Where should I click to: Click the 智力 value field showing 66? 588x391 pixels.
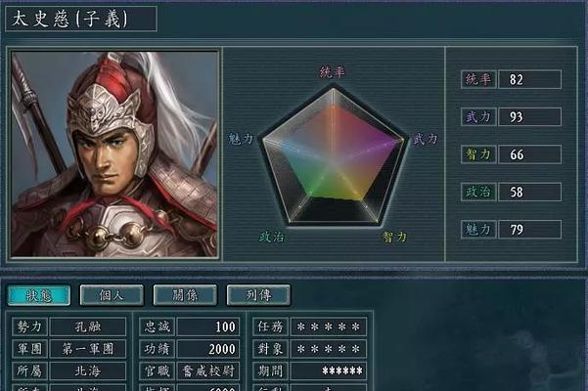pos(529,154)
